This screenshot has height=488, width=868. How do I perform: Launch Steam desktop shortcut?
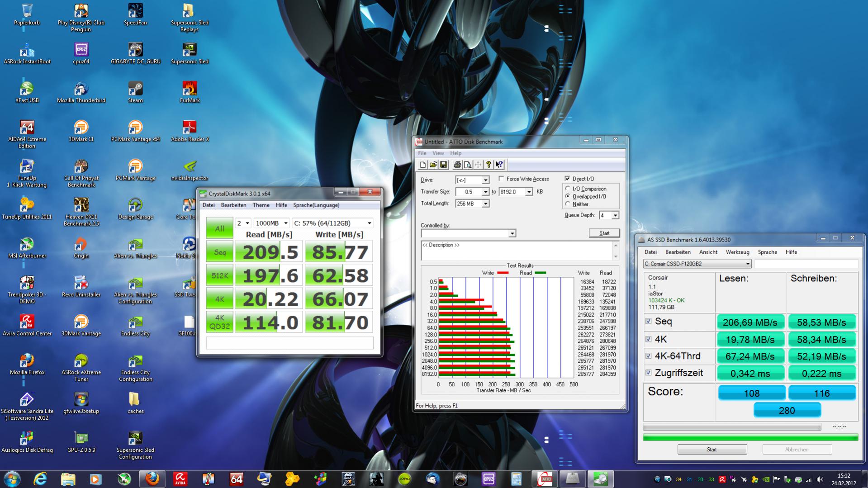pyautogui.click(x=135, y=92)
